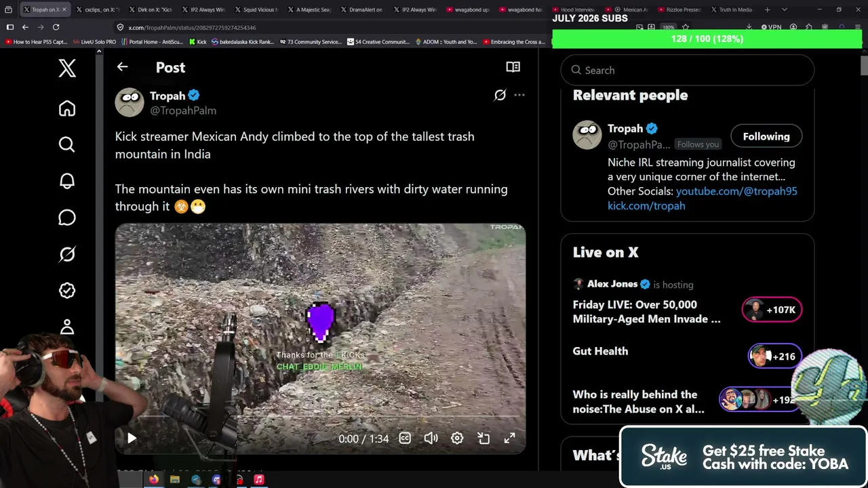
Task: Click the +216 listeners badge
Action: point(775,356)
